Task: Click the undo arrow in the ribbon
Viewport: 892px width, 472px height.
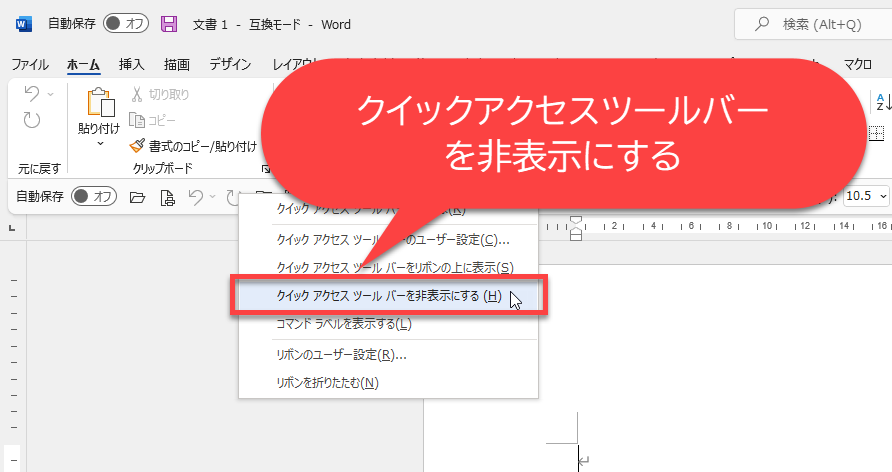Action: point(32,94)
